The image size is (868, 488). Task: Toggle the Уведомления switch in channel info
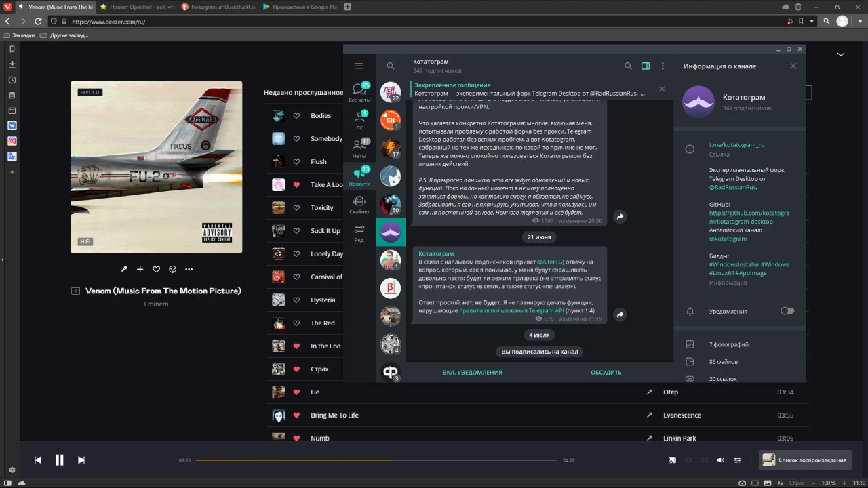[787, 311]
